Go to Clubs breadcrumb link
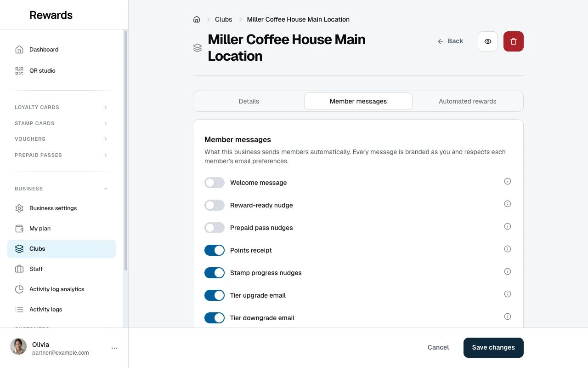588x368 pixels. [x=224, y=19]
